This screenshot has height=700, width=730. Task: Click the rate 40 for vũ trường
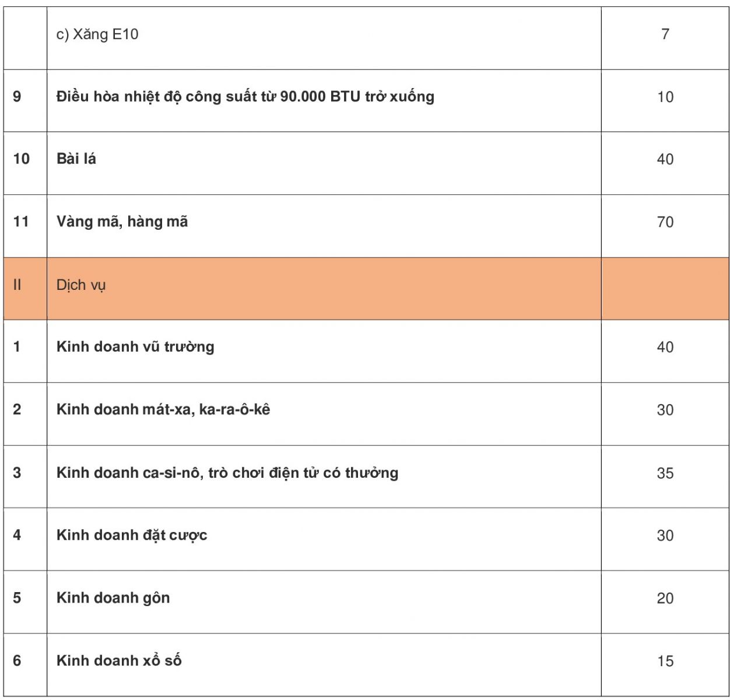[x=665, y=347]
